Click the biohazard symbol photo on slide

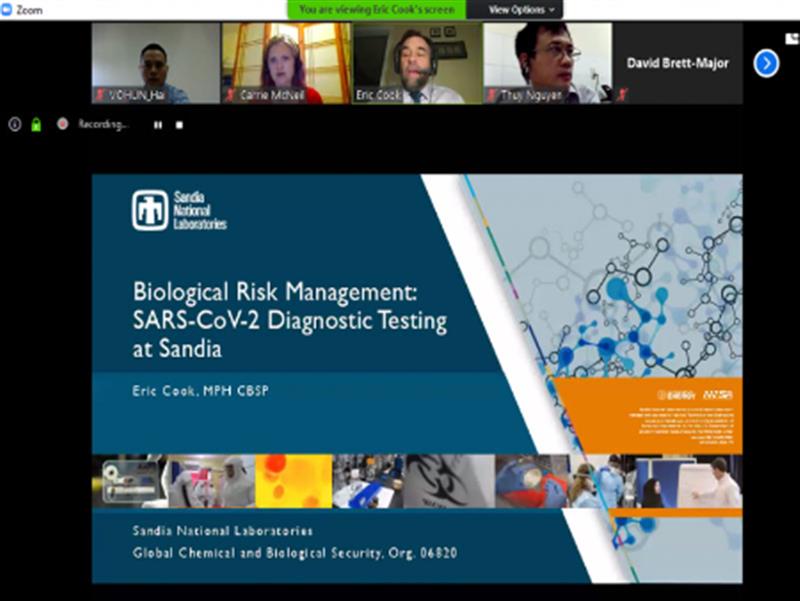(x=448, y=481)
